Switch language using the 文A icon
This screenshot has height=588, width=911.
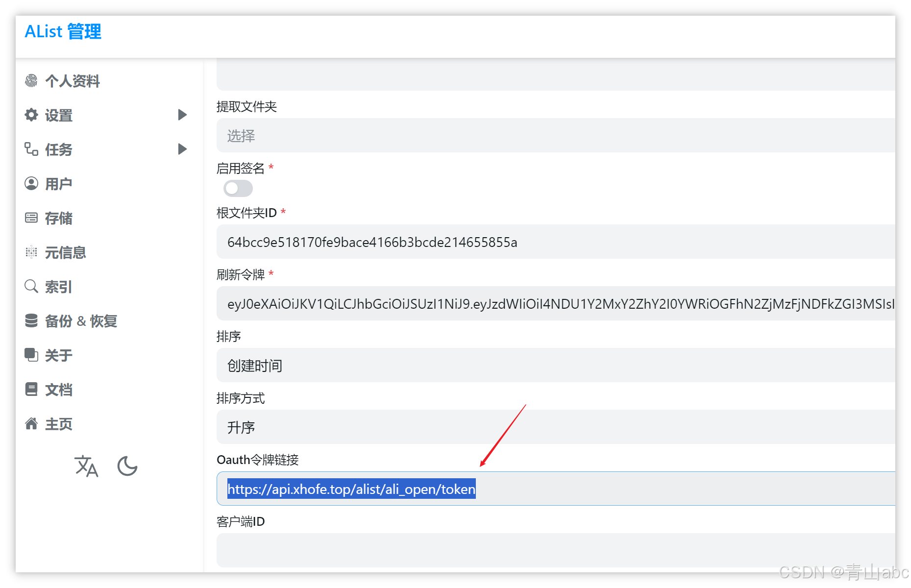pos(86,466)
